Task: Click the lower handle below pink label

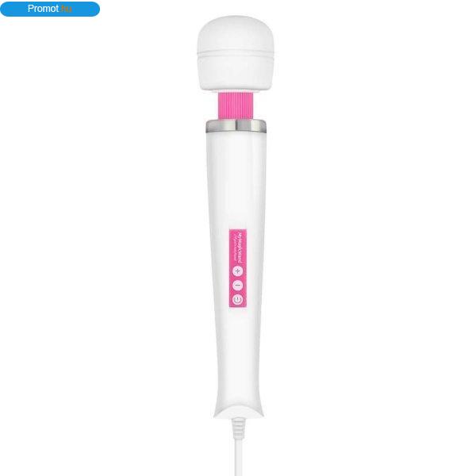Action: tap(238, 349)
